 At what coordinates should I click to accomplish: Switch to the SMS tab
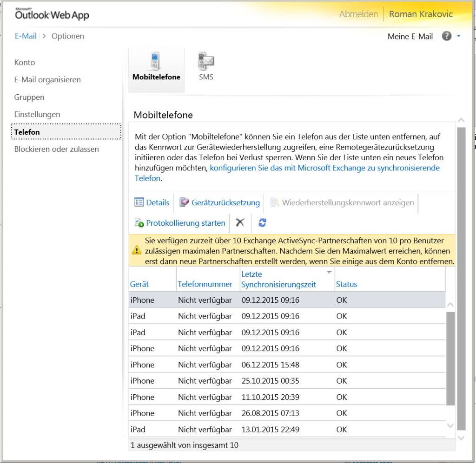pyautogui.click(x=206, y=66)
